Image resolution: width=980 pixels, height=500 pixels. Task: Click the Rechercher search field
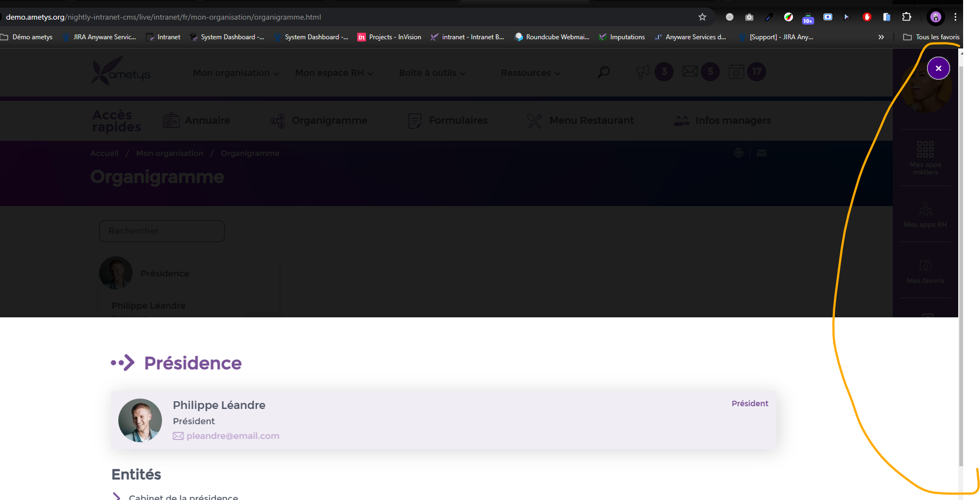[162, 231]
